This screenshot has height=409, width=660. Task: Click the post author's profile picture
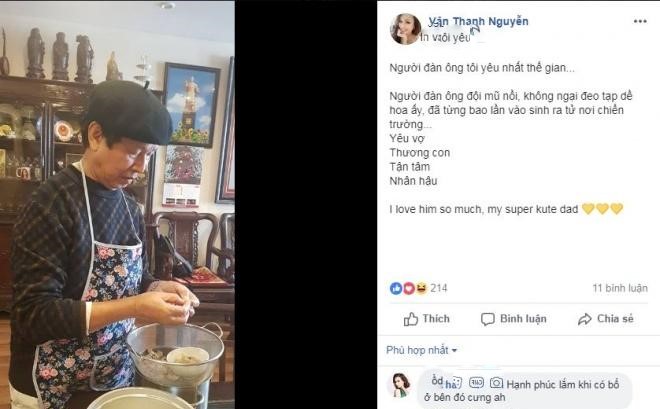tap(405, 29)
